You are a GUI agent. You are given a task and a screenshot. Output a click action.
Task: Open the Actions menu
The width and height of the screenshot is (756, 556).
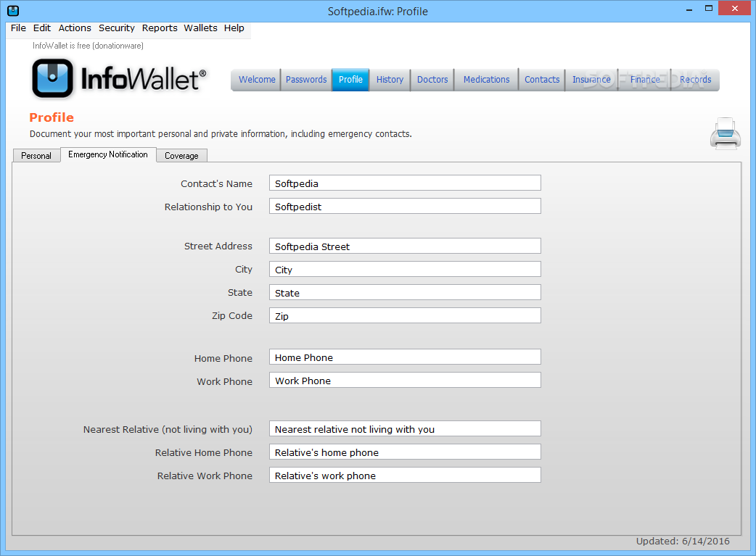pyautogui.click(x=75, y=28)
